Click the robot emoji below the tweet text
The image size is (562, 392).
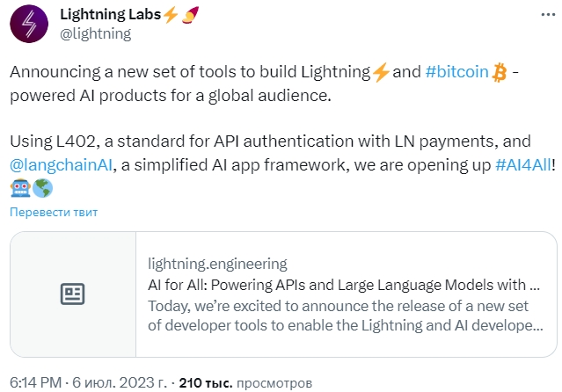(x=19, y=187)
